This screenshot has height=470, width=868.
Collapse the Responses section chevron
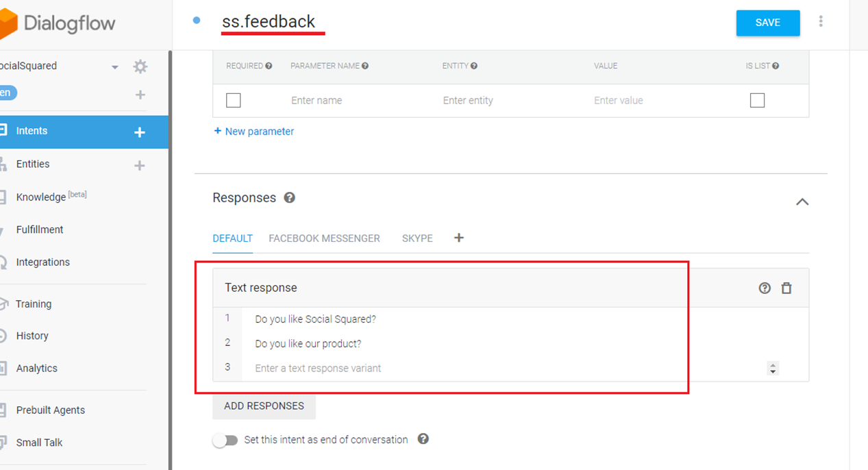(x=802, y=201)
